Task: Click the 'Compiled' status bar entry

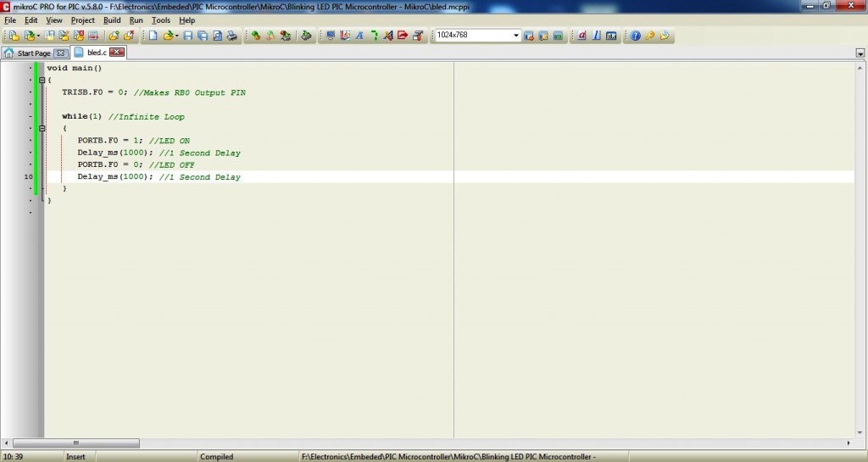Action: coord(216,456)
